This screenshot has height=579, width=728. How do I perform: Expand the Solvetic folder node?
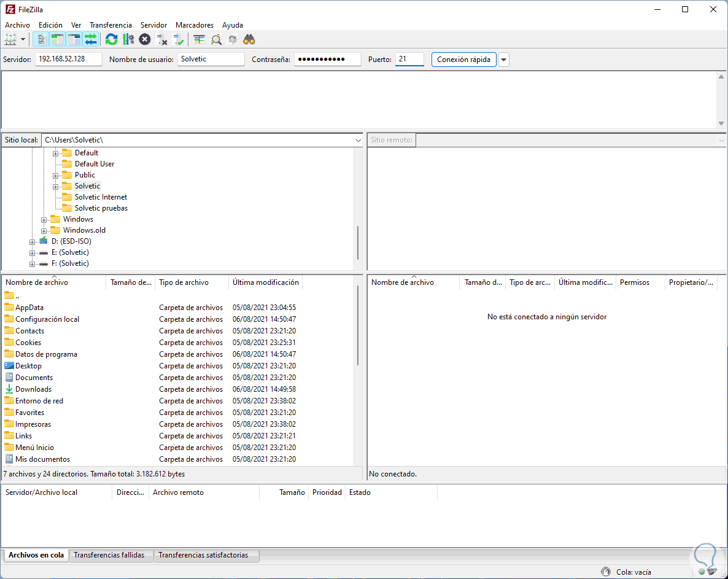coord(55,187)
